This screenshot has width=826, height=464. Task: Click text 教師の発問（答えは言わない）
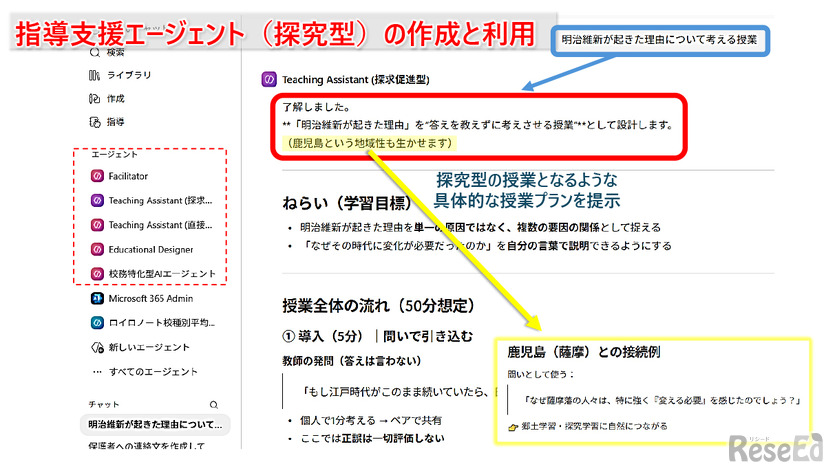click(352, 361)
